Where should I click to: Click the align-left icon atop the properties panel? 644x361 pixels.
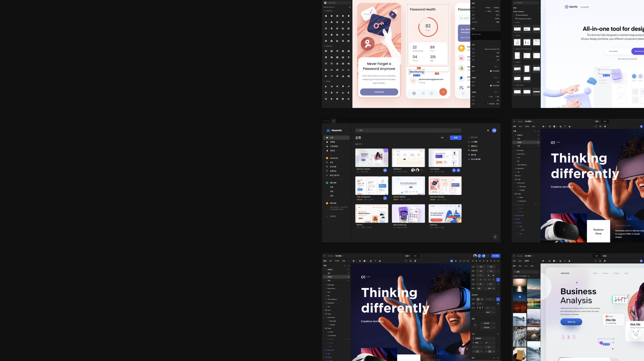[473, 261]
